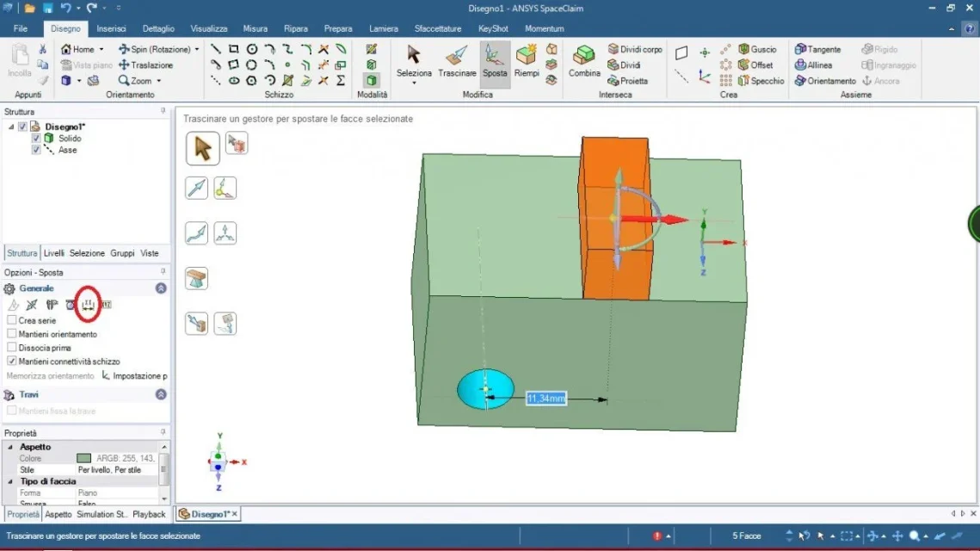The width and height of the screenshot is (980, 551).
Task: Activate the Riempi fill tool
Action: 527,62
